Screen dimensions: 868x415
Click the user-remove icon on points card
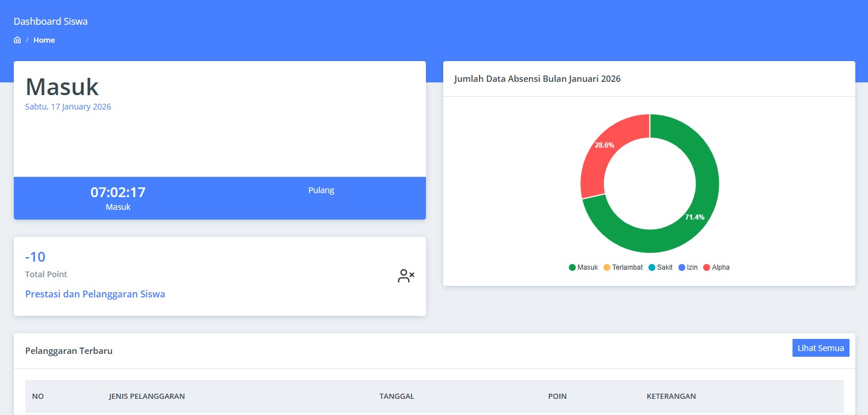point(406,276)
